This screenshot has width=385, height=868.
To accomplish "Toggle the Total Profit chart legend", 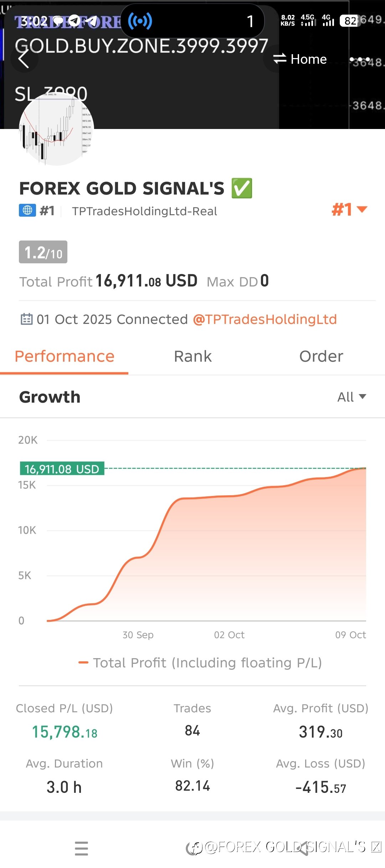I will (x=200, y=663).
